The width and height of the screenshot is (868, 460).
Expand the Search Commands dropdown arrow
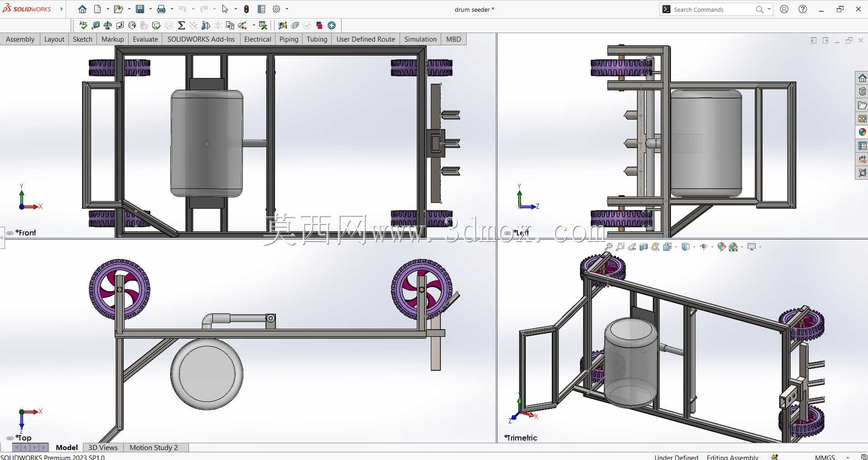pyautogui.click(x=769, y=9)
